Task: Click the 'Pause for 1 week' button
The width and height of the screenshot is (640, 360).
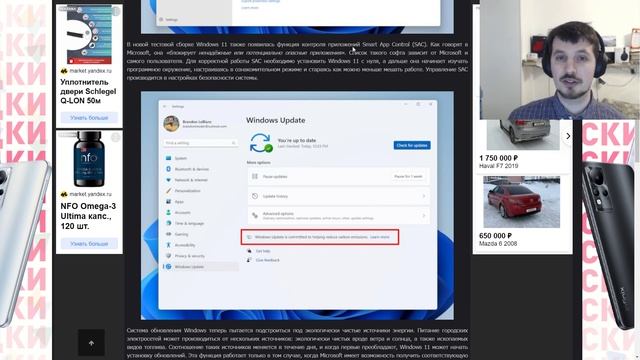Action: pos(408,176)
